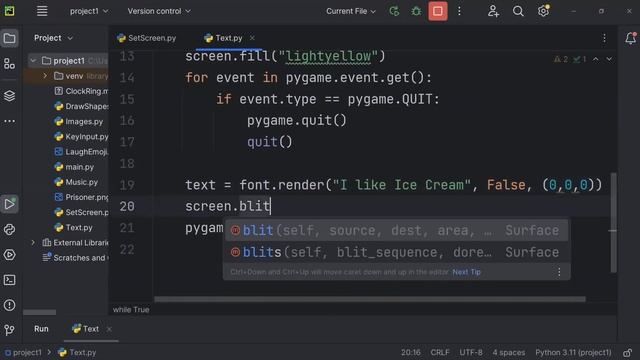Viewport: 640px width, 360px height.
Task: Close the Text run tab
Action: tap(109, 329)
